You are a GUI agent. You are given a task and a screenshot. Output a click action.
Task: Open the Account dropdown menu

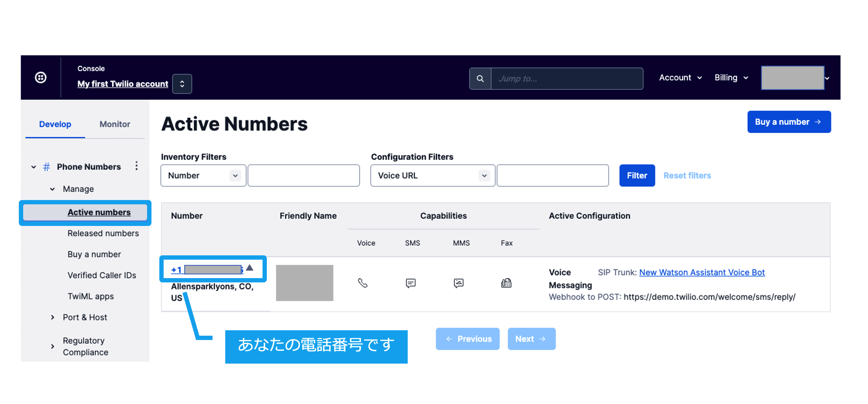pos(680,78)
